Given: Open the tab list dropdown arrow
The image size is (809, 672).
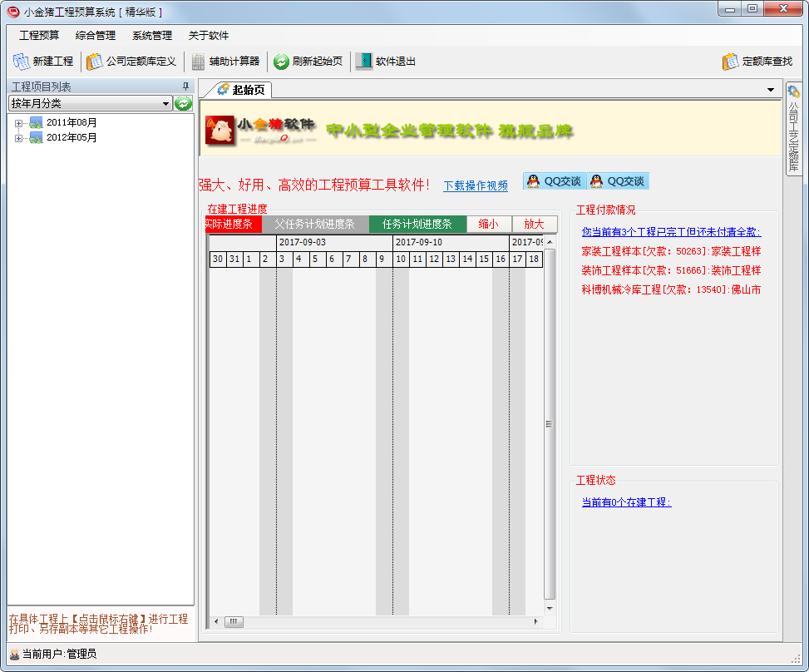Looking at the screenshot, I should click(770, 90).
